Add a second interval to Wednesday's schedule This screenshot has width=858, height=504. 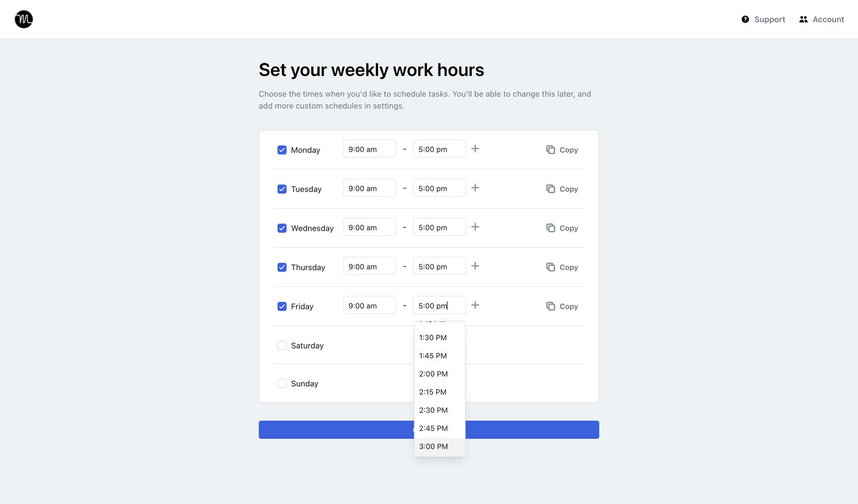475,227
